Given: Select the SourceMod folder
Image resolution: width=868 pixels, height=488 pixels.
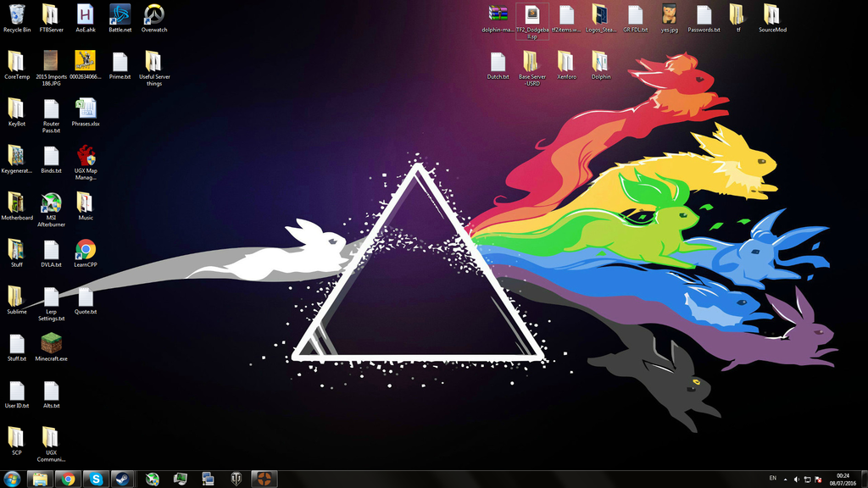Looking at the screenshot, I should [x=772, y=19].
